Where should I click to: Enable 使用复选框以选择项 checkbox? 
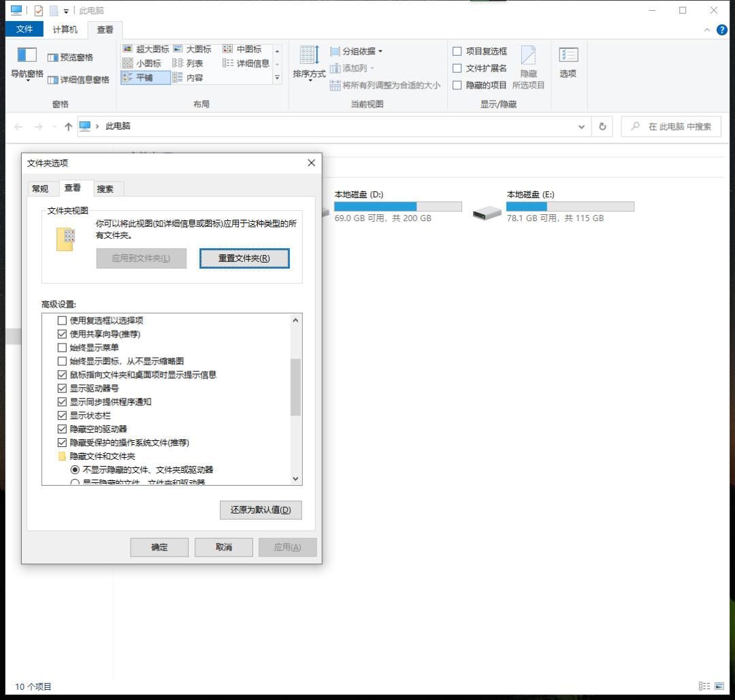[x=62, y=320]
